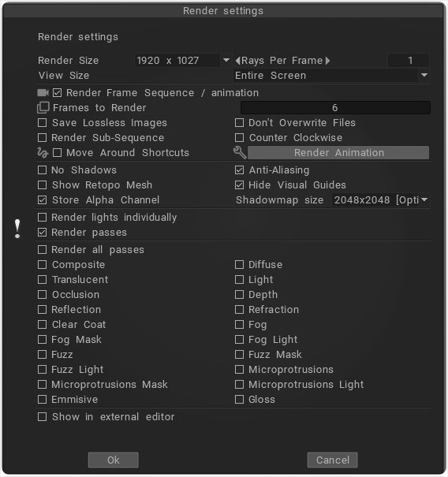448x477 pixels.
Task: Check the Depth pass
Action: click(x=240, y=294)
